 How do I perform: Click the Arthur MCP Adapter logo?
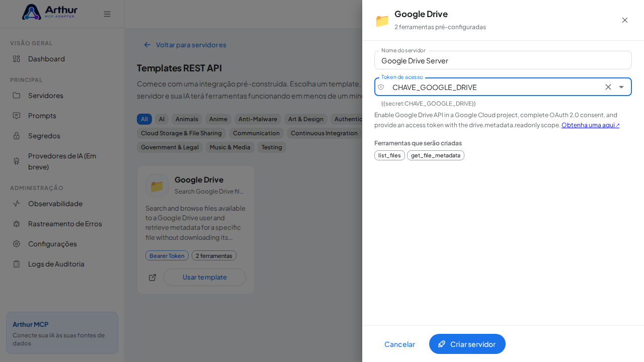pos(50,12)
